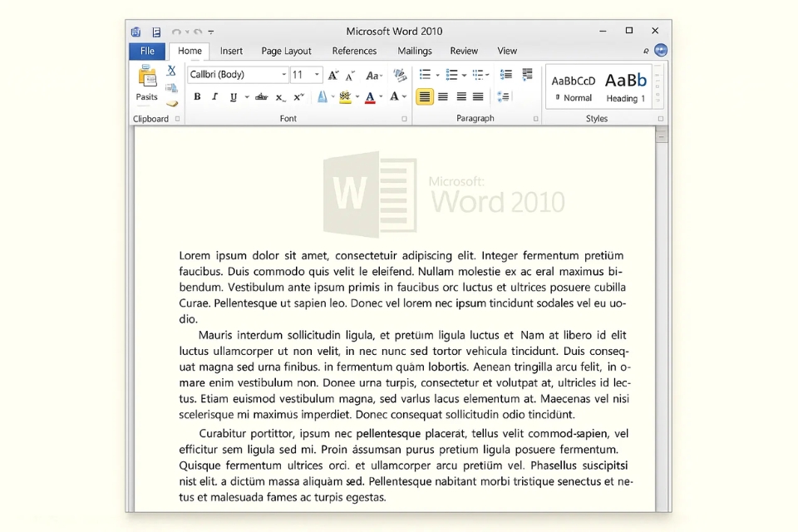Image resolution: width=798 pixels, height=532 pixels.
Task: Switch to the Mailings ribbon tab
Action: [x=414, y=51]
